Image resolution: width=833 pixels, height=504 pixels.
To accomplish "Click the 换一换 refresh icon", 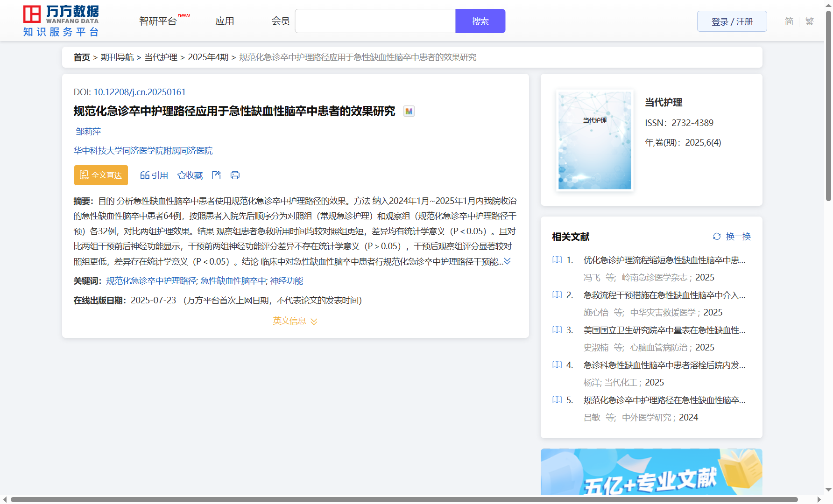I will click(717, 237).
